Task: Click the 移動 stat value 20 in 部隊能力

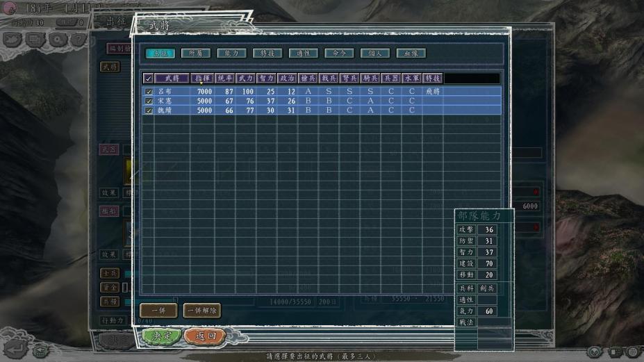Action: point(488,275)
